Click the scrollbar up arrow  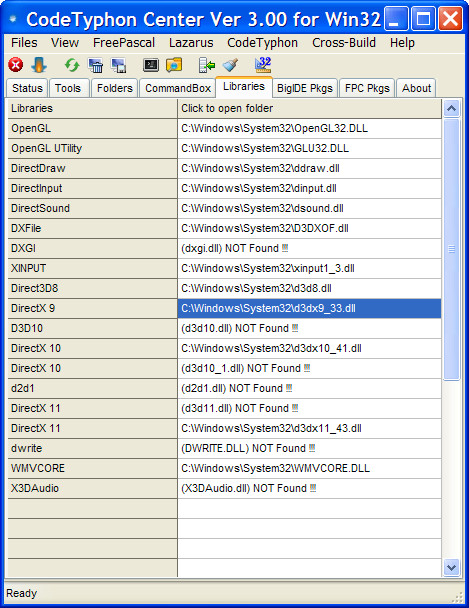[451, 109]
